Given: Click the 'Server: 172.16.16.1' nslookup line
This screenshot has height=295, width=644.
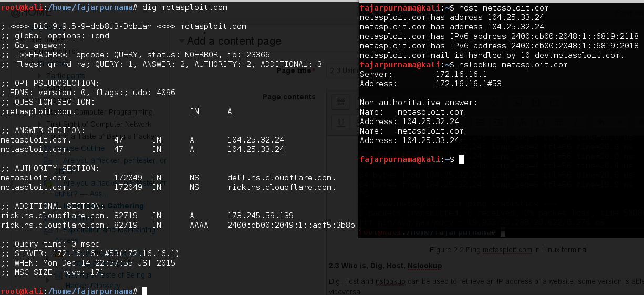Looking at the screenshot, I should [423, 74].
